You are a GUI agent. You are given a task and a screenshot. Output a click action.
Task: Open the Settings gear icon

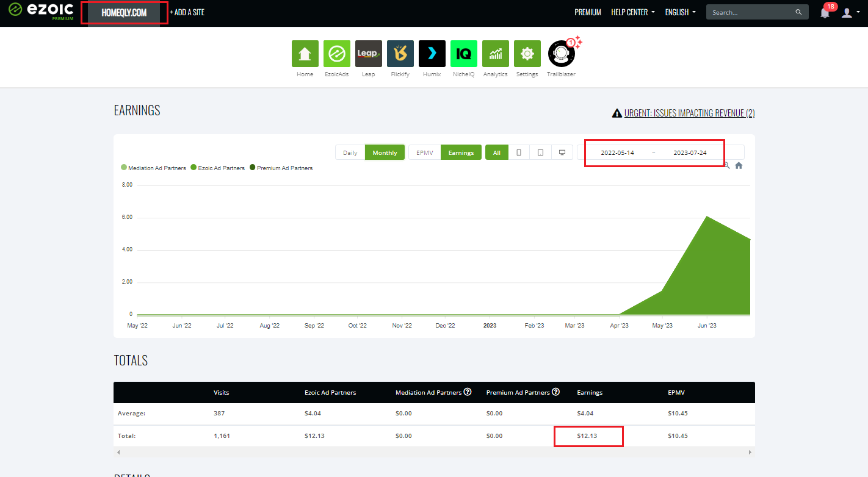tap(527, 54)
